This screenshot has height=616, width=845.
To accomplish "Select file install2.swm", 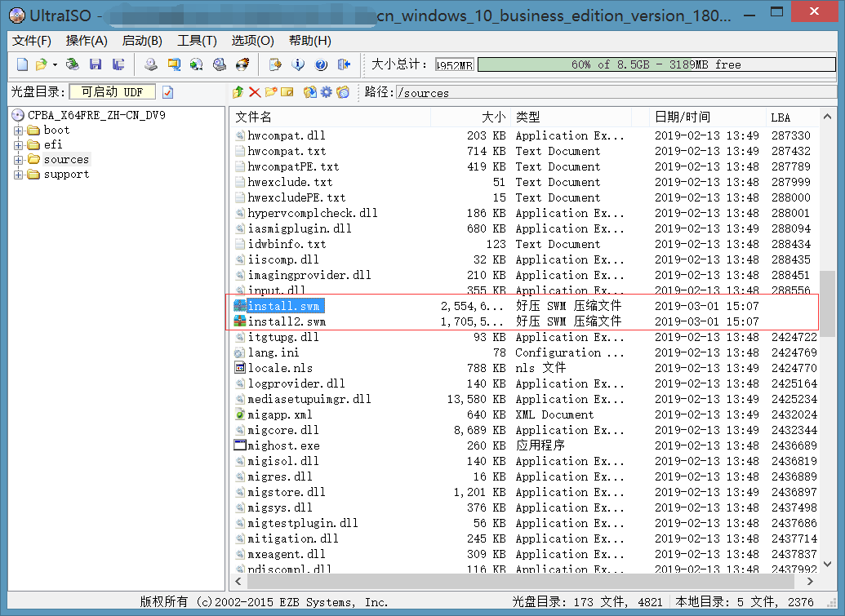I will 287,321.
